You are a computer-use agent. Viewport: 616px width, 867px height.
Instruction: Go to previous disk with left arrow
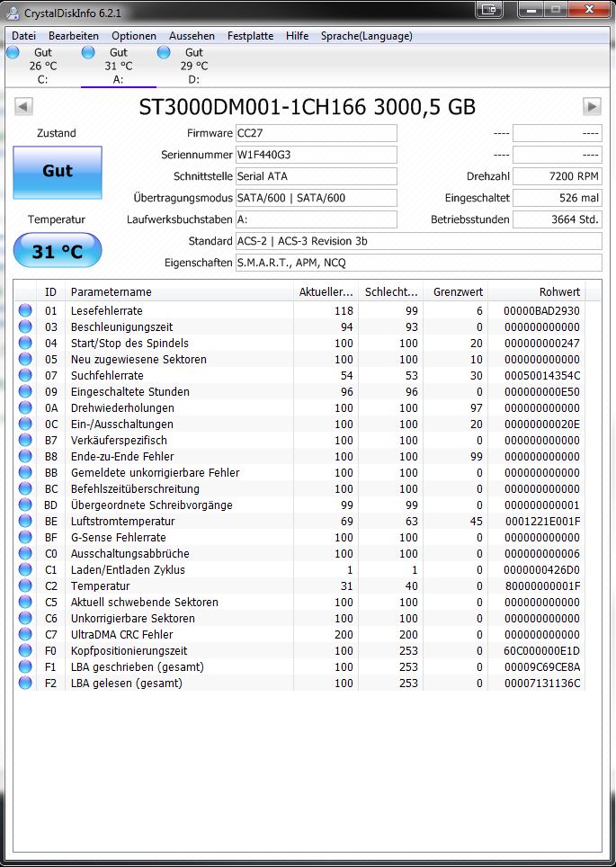[x=23, y=106]
